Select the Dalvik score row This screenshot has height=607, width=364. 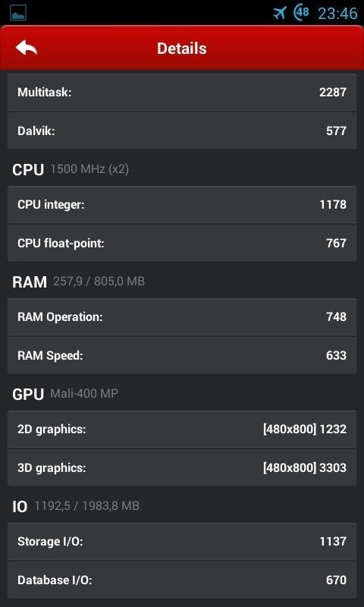click(x=182, y=131)
